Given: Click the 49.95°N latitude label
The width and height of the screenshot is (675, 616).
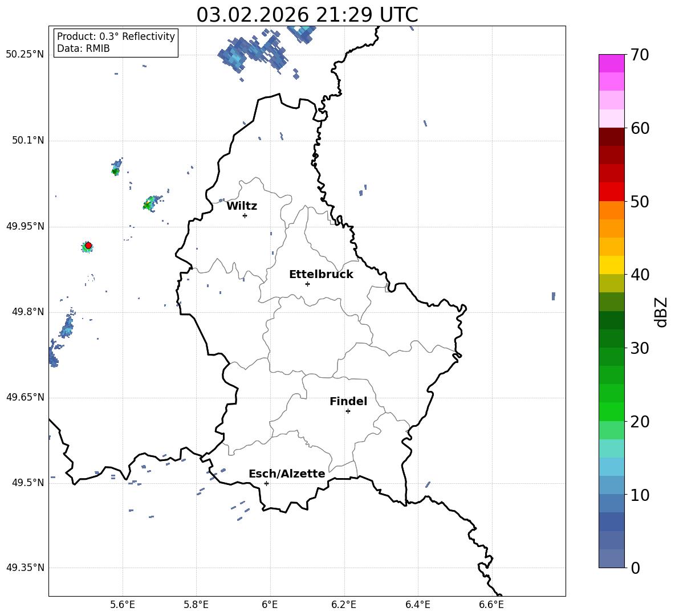Looking at the screenshot, I should point(25,226).
